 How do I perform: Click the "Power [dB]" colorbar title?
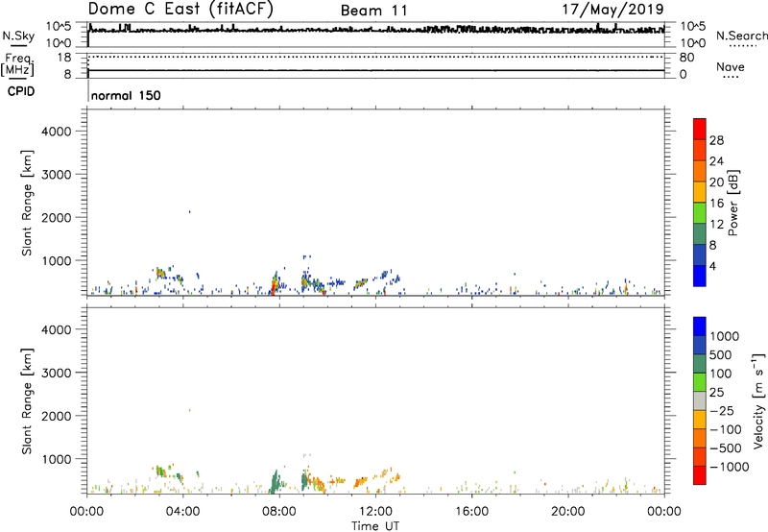pyautogui.click(x=732, y=203)
